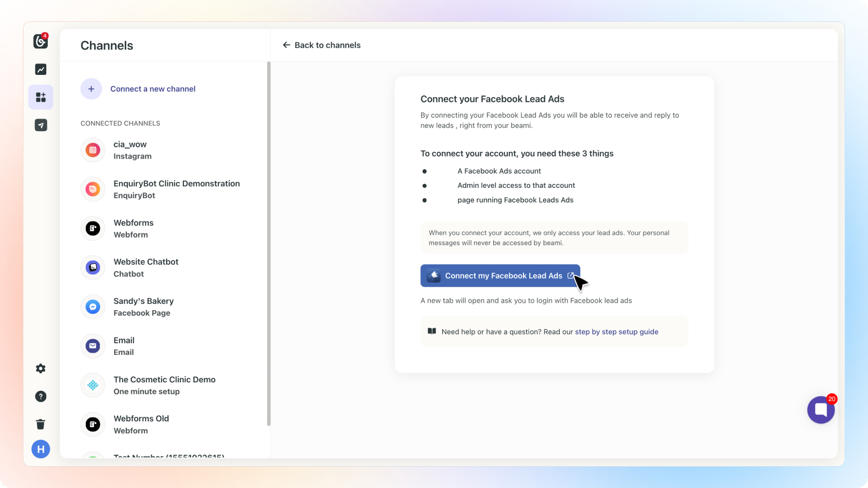
Task: Select Webforms Old channel name
Action: (141, 419)
